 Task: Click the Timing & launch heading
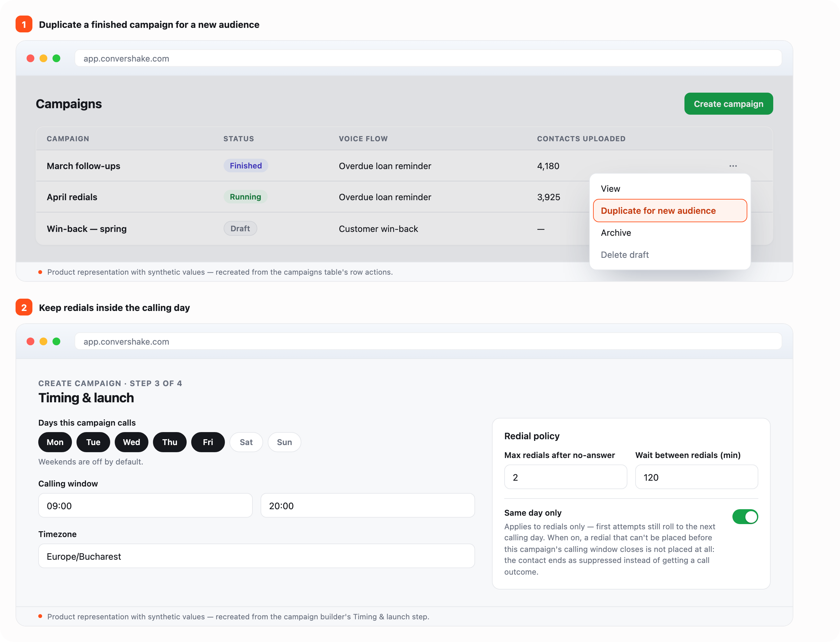tap(86, 398)
